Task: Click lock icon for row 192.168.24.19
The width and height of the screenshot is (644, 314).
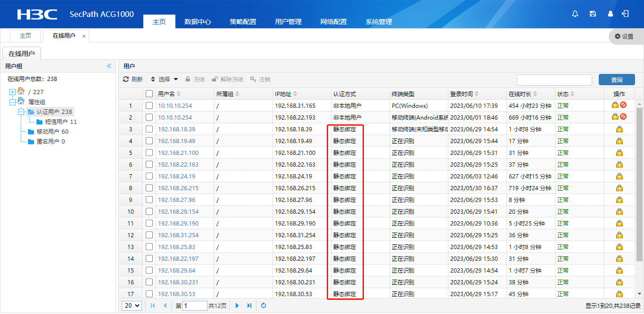Action: point(619,176)
